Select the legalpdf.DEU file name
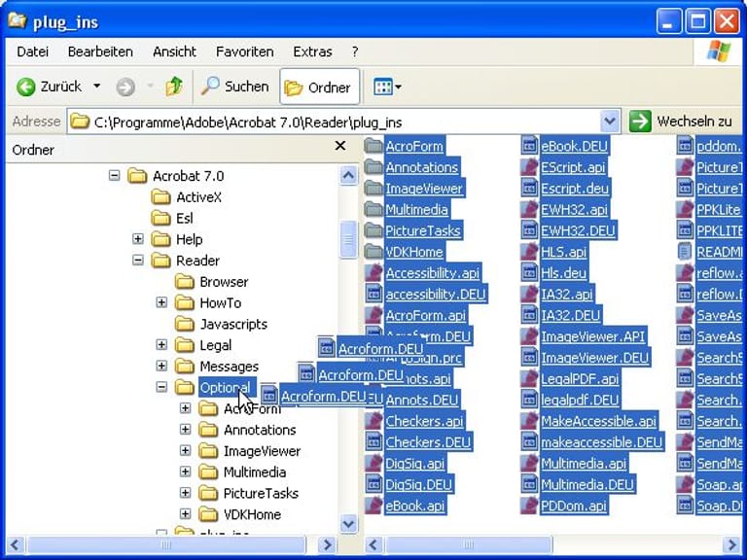Screen dimensions: 747x560 click(580, 400)
